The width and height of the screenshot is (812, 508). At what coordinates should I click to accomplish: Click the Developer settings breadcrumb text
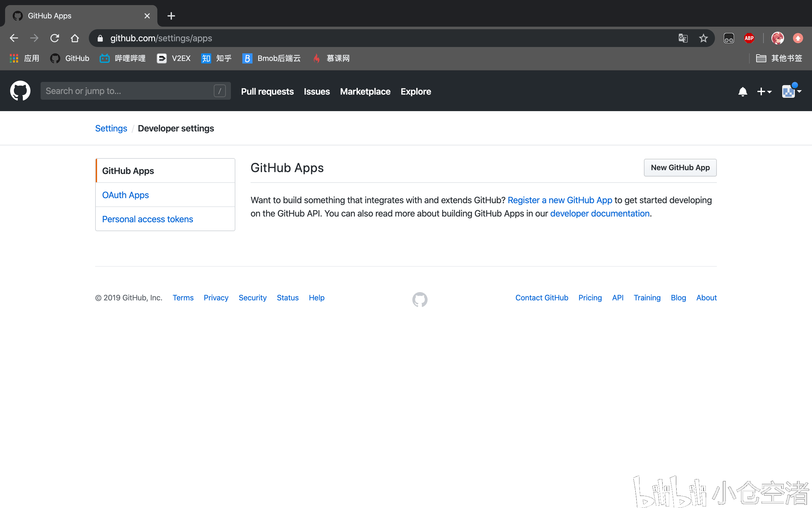click(176, 128)
